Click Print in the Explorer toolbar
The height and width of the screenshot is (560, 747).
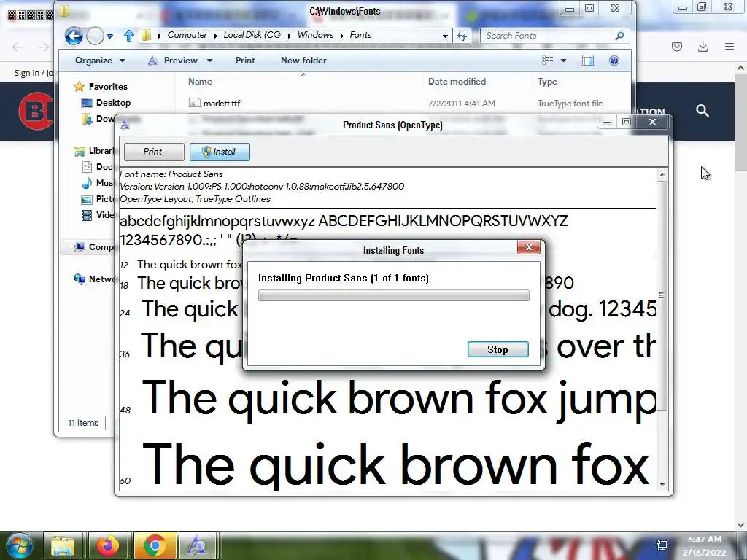[245, 61]
